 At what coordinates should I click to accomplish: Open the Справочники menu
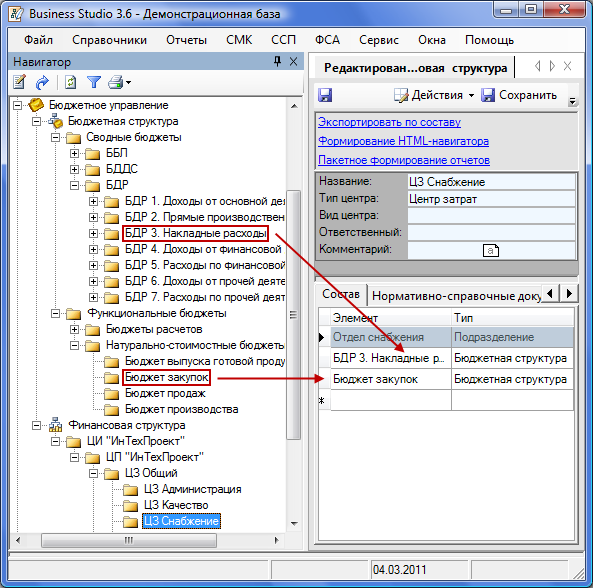point(109,40)
